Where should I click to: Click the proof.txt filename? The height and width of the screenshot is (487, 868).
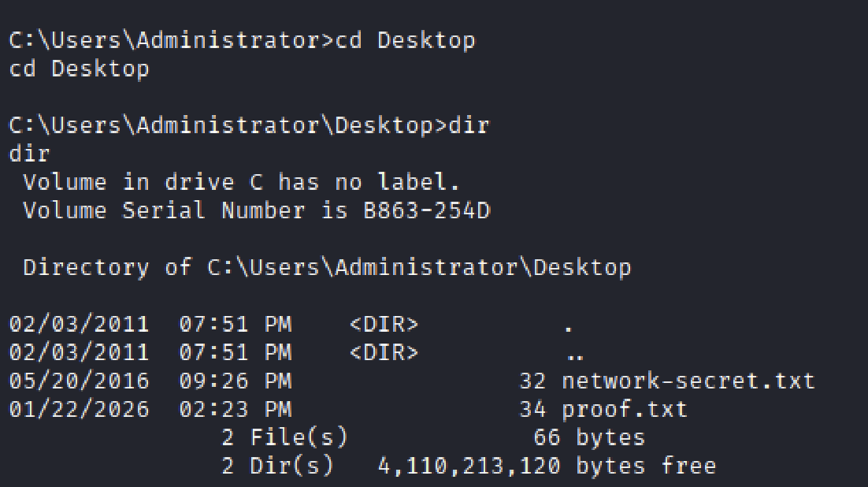624,410
